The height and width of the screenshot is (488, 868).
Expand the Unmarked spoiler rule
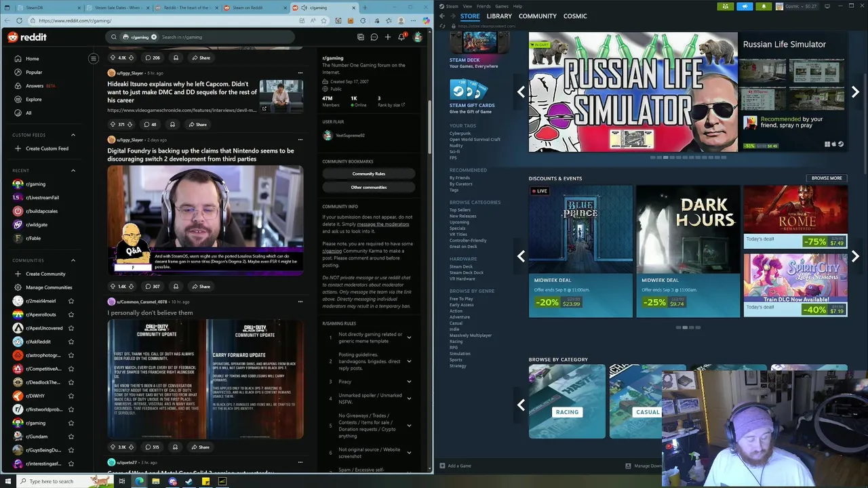[x=409, y=399]
